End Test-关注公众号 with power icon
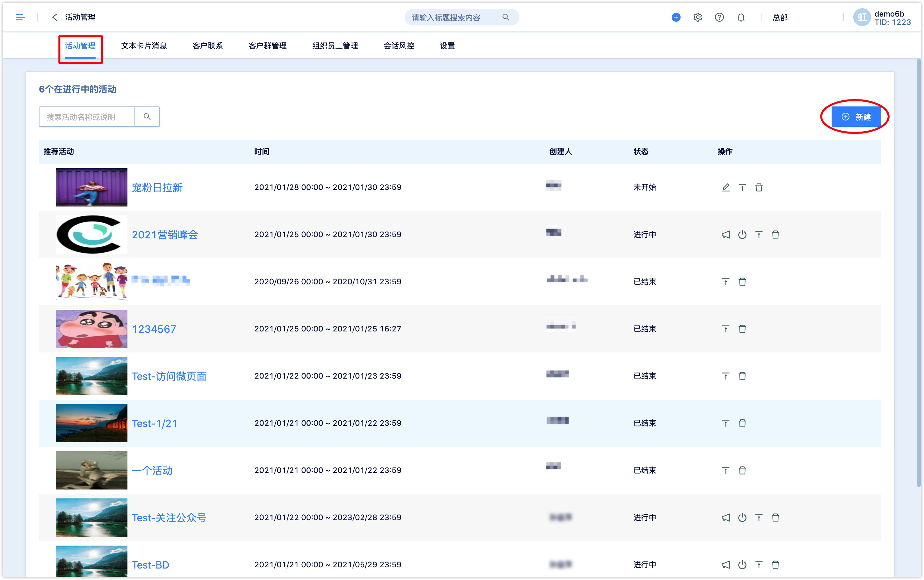The height and width of the screenshot is (580, 924). 742,518
